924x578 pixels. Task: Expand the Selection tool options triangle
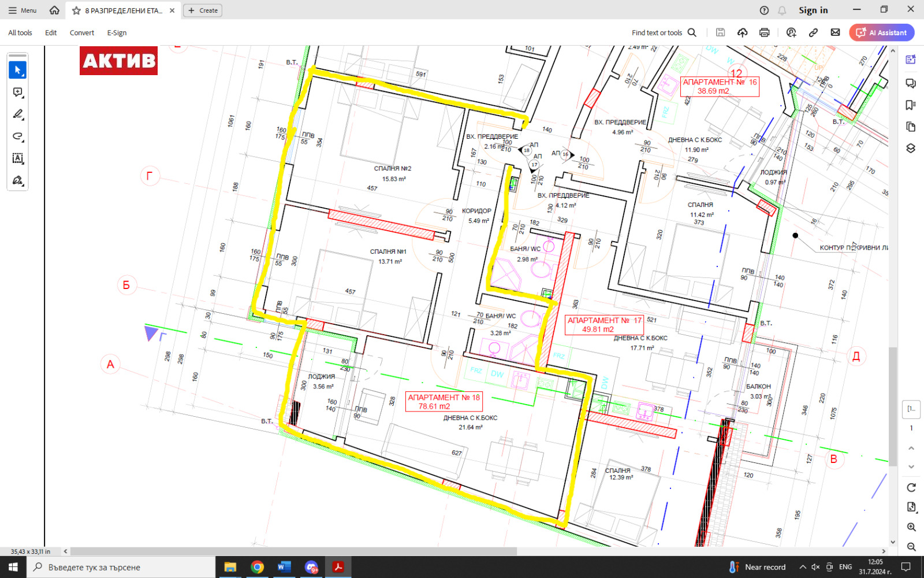(x=23, y=76)
